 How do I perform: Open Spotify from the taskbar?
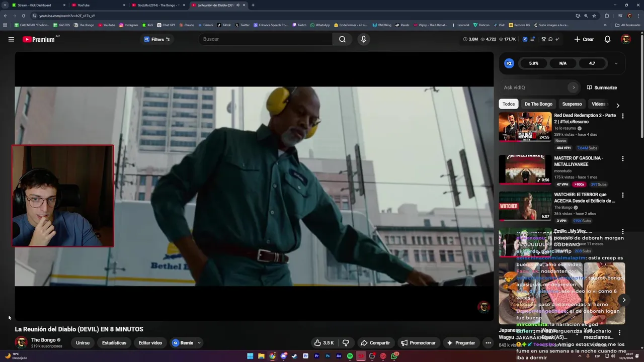click(350, 356)
